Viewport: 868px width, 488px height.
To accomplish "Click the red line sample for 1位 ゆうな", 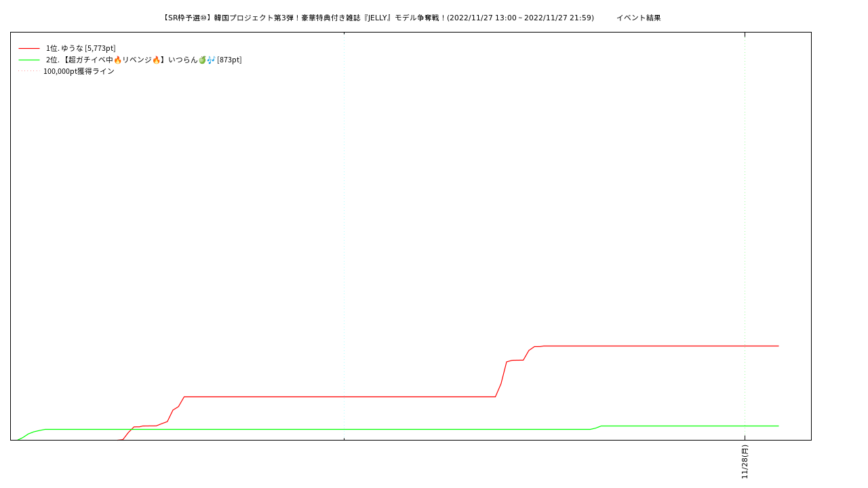I will [x=29, y=49].
